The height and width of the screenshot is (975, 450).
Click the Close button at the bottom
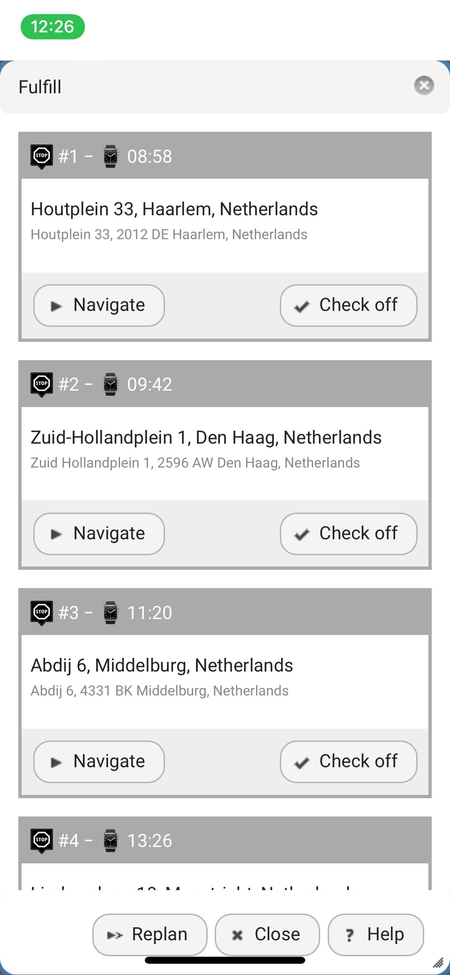pyautogui.click(x=267, y=935)
